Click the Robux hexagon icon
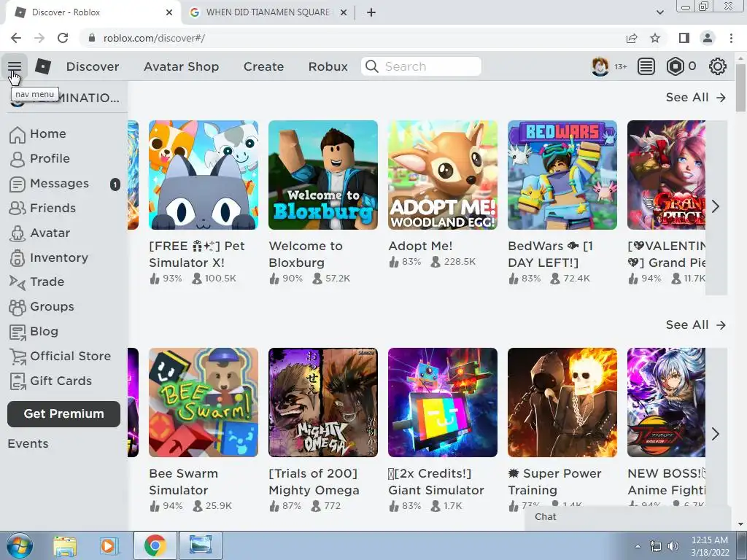This screenshot has height=560, width=747. tap(675, 66)
